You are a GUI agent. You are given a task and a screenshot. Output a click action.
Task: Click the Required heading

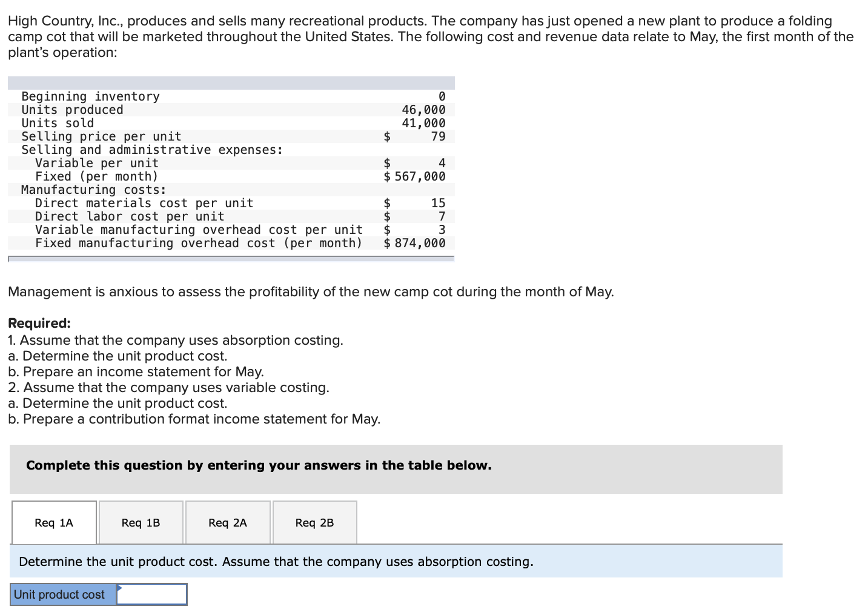point(39,323)
